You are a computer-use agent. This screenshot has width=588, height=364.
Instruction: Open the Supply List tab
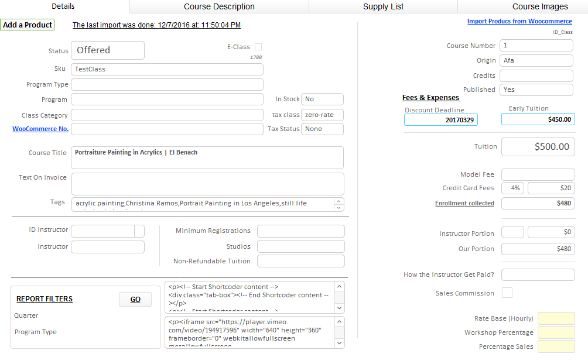(x=383, y=6)
